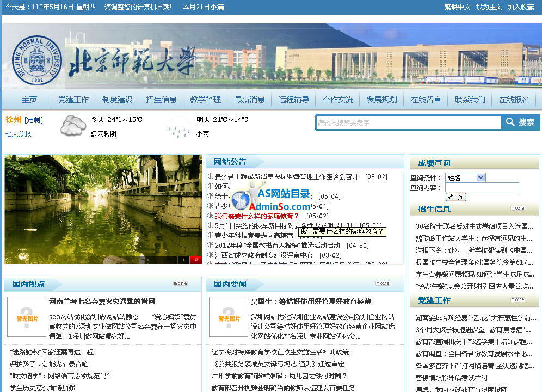
Task: Open the 发展规划 navigation item
Action: point(381,100)
